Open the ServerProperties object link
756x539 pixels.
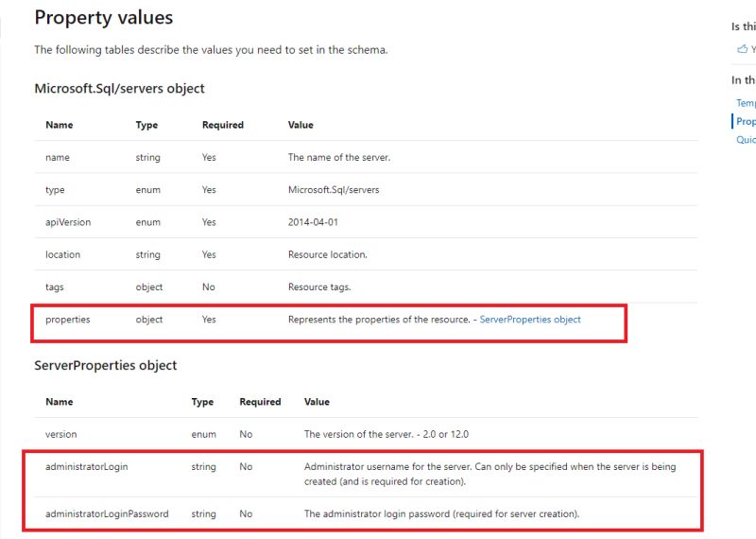(x=530, y=320)
